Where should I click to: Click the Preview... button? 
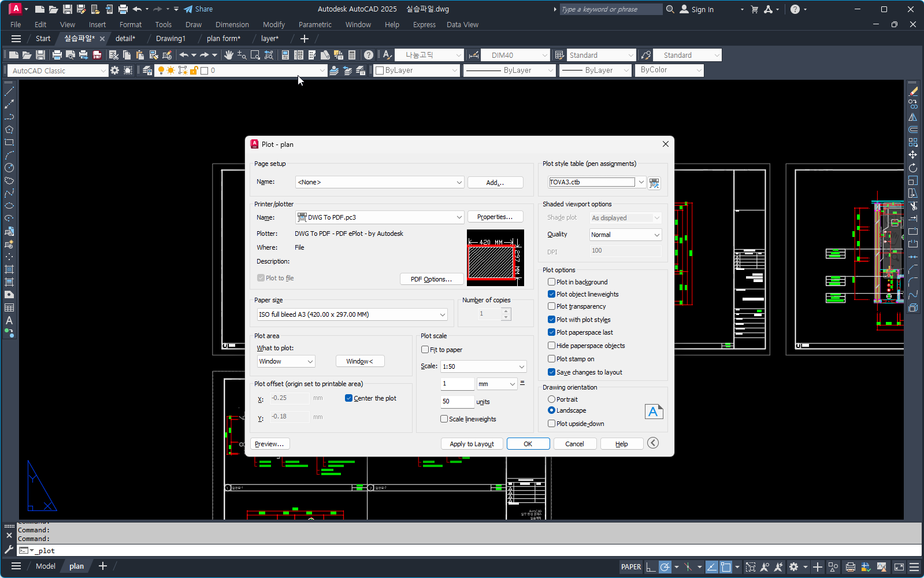[x=270, y=444]
